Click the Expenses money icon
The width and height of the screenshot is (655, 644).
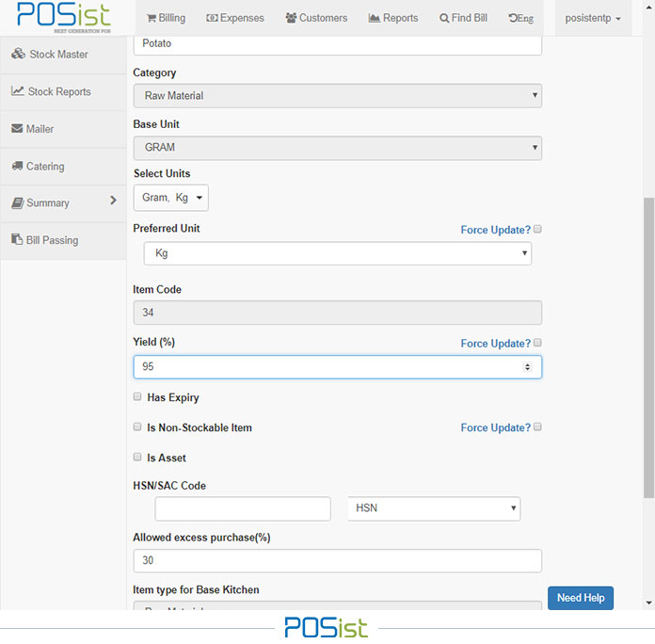point(212,19)
